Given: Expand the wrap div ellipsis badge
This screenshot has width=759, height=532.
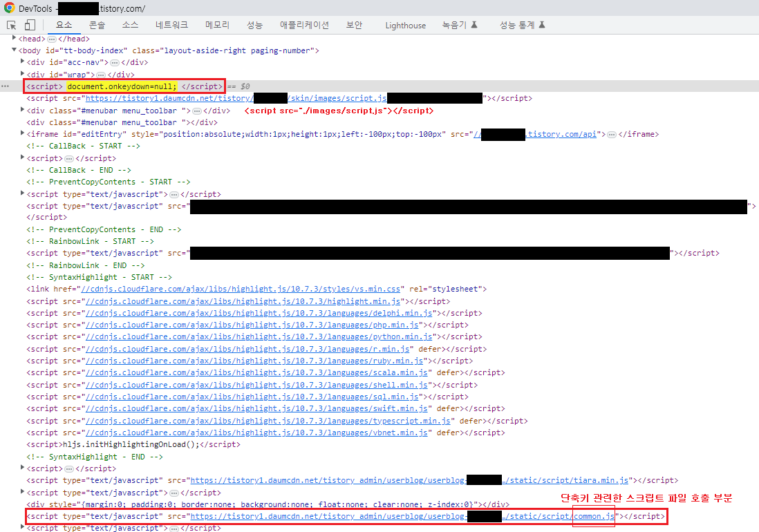Looking at the screenshot, I should pyautogui.click(x=101, y=75).
